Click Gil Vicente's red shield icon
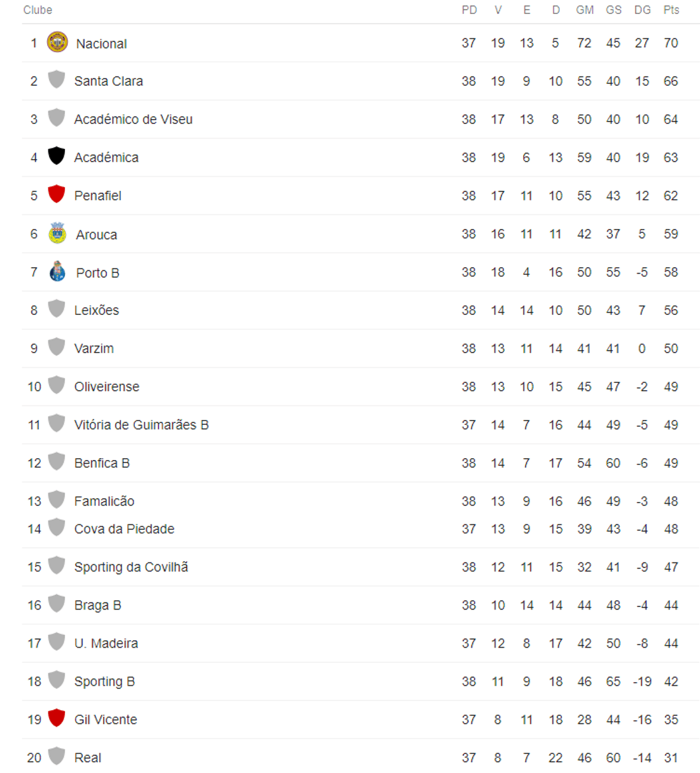 [x=57, y=719]
